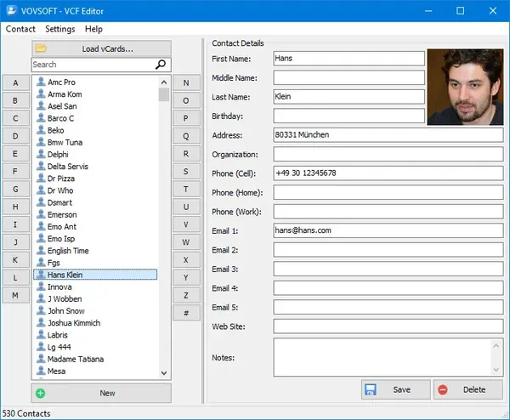
Task: Filter contacts by letter M
Action: pyautogui.click(x=15, y=295)
